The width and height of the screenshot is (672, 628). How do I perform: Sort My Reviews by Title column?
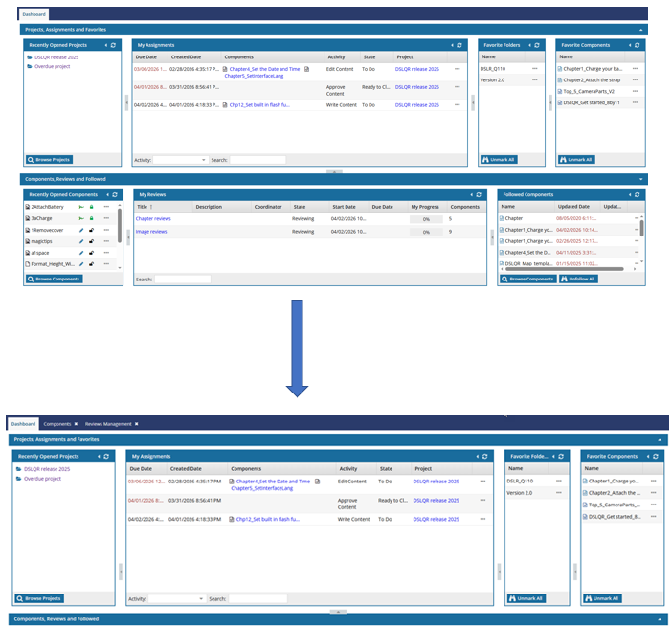(143, 206)
